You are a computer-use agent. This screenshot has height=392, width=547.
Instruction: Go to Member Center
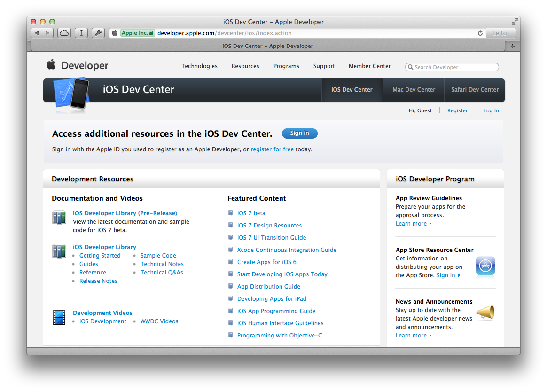coord(369,66)
